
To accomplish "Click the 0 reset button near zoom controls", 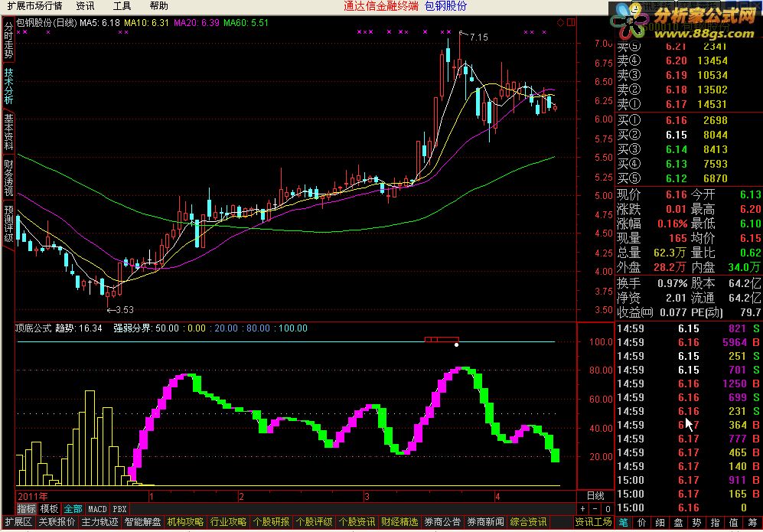I will 608,508.
